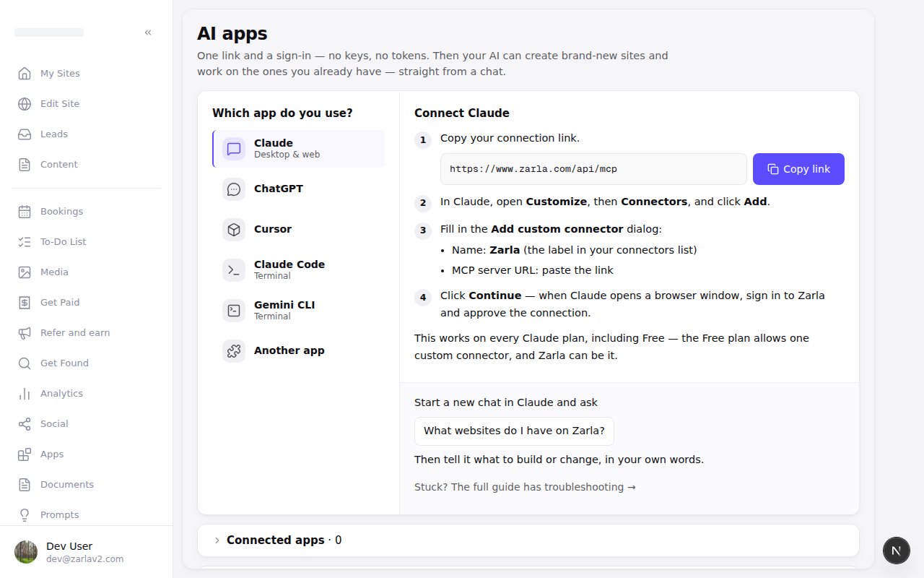The image size is (924, 578).
Task: Open the Dev User account menu
Action: click(87, 552)
